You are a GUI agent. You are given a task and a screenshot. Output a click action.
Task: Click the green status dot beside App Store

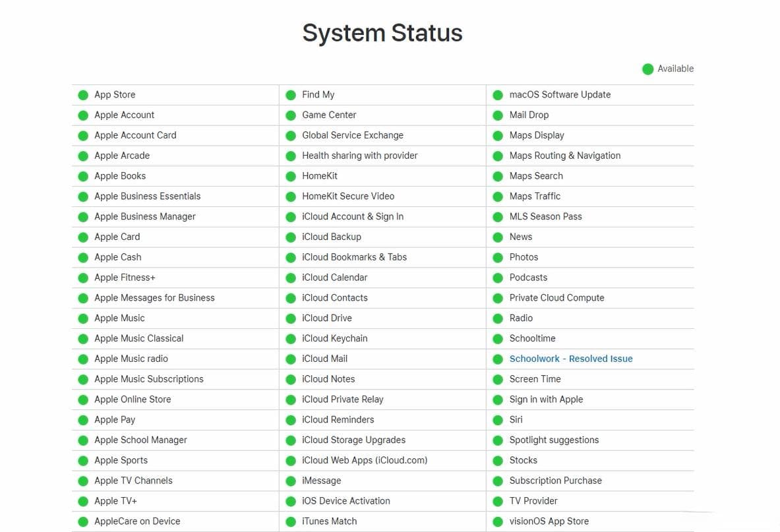tap(83, 95)
